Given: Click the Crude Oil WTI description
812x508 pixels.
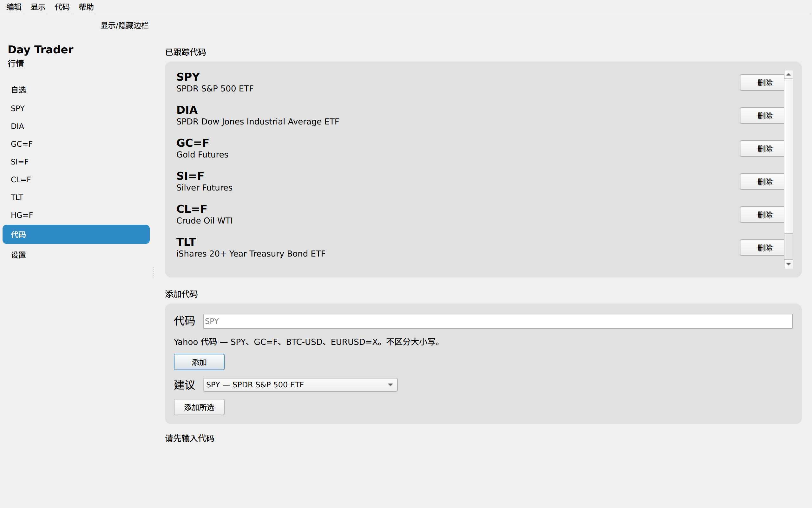Looking at the screenshot, I should coord(204,221).
